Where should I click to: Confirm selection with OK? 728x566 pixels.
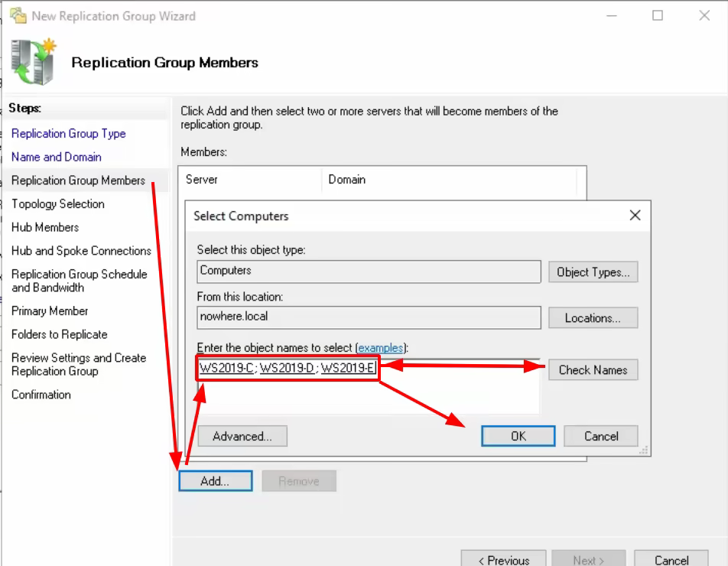click(x=518, y=436)
